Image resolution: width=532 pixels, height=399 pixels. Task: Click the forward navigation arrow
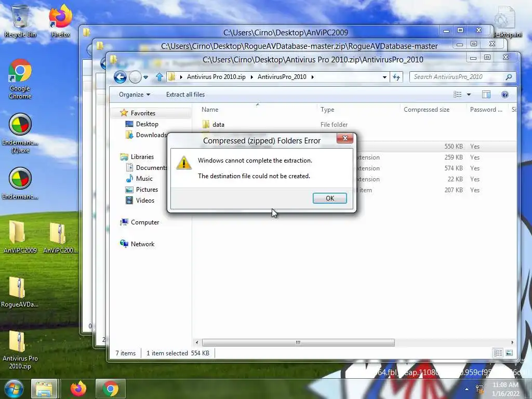point(135,77)
